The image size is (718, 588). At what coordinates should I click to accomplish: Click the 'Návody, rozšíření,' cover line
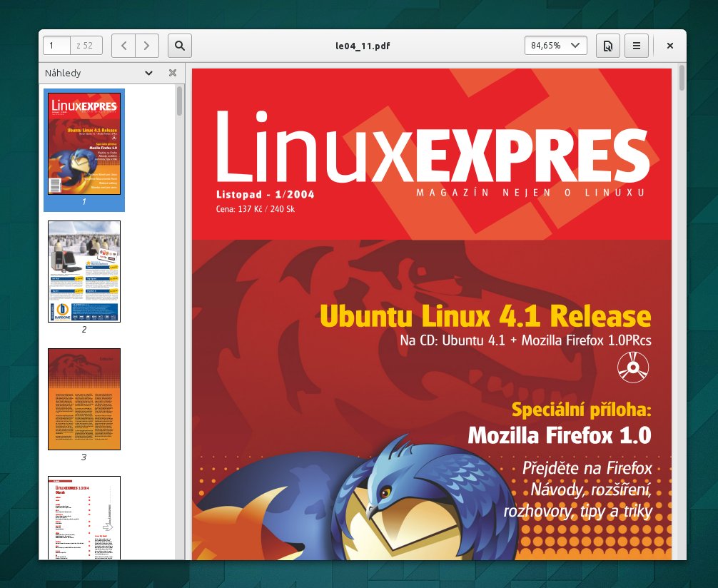(591, 490)
